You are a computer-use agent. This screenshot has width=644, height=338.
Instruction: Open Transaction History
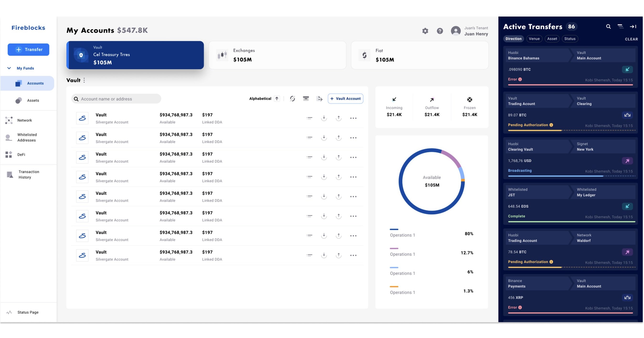click(x=28, y=174)
